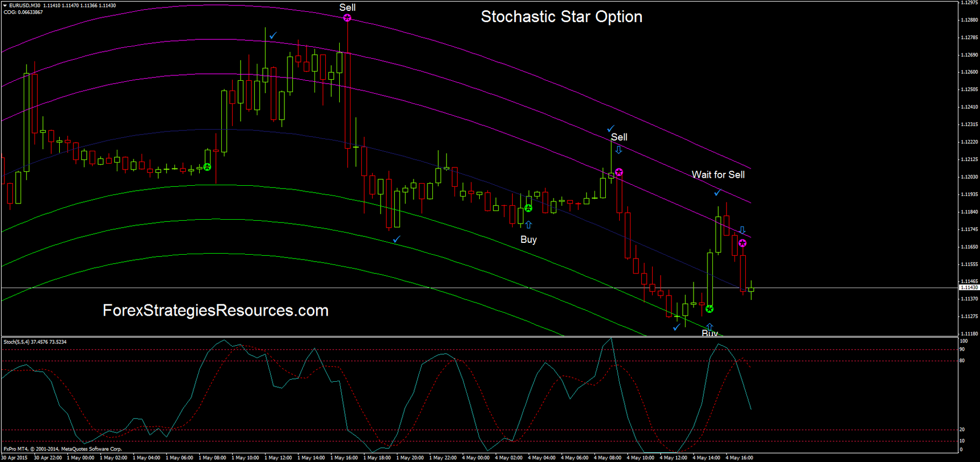
Task: Click the 30 Apr 2015 time axis label
Action: [x=15, y=458]
